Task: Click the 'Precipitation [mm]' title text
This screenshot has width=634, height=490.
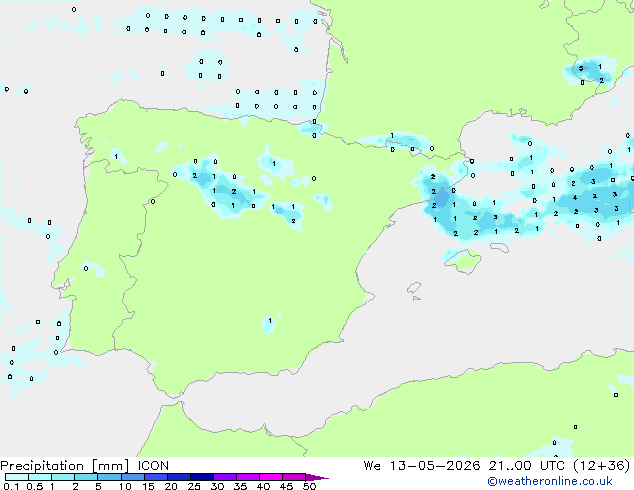Action: [x=65, y=466]
